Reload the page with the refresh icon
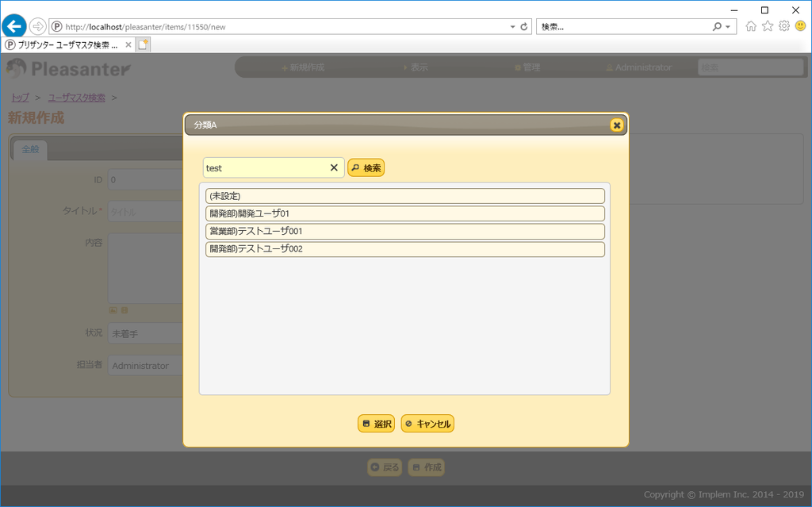Image resolution: width=812 pixels, height=507 pixels. pos(524,26)
